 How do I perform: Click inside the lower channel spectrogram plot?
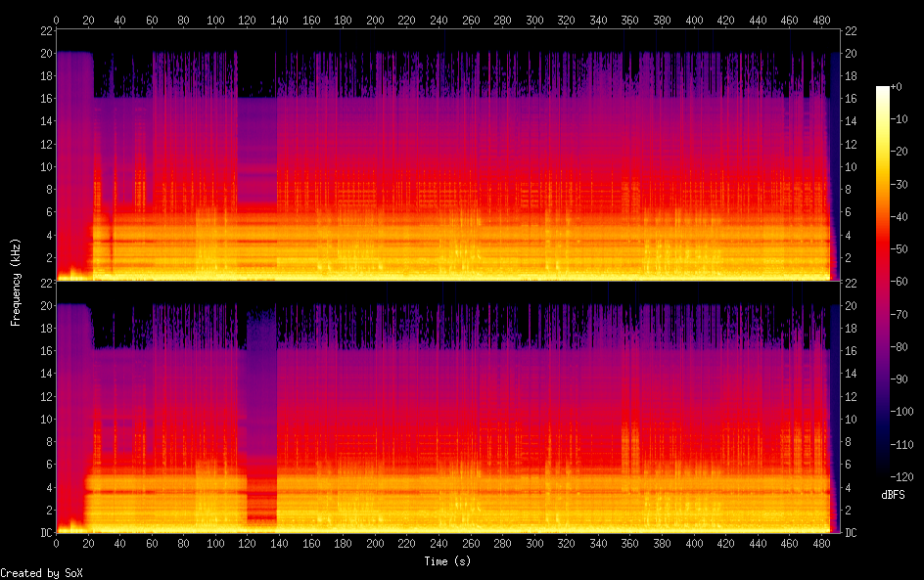[448, 407]
